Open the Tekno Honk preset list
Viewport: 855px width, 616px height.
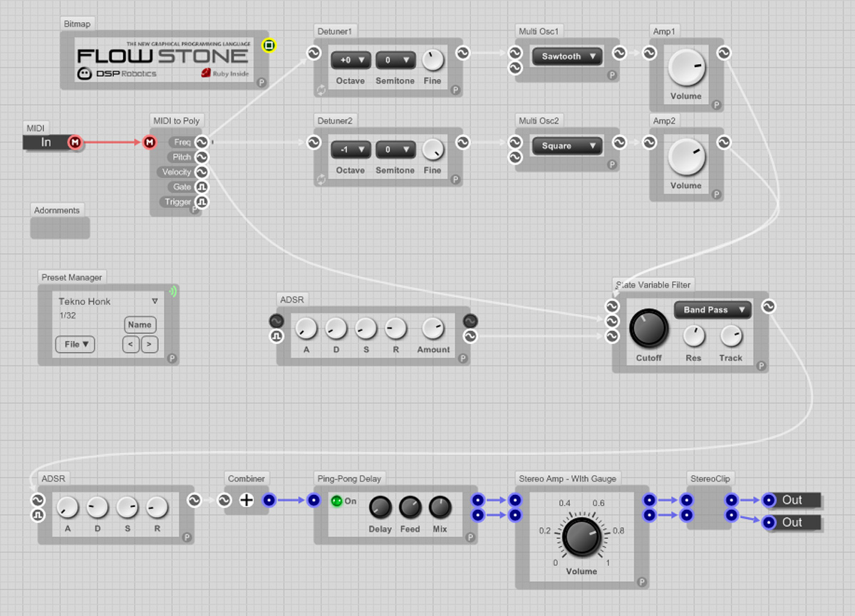click(154, 301)
